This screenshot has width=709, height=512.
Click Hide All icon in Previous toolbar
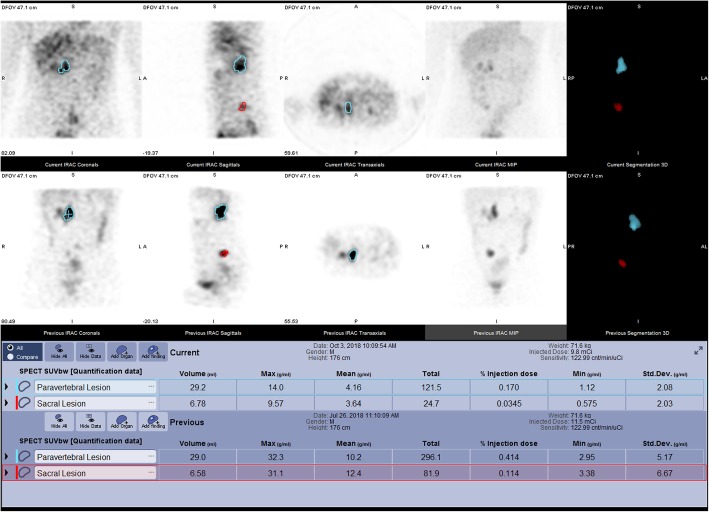[x=59, y=422]
